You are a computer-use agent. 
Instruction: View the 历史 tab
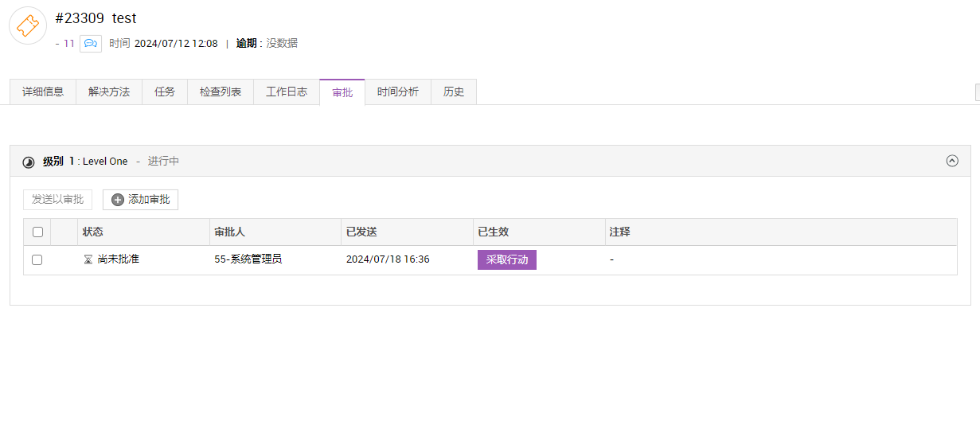point(454,92)
